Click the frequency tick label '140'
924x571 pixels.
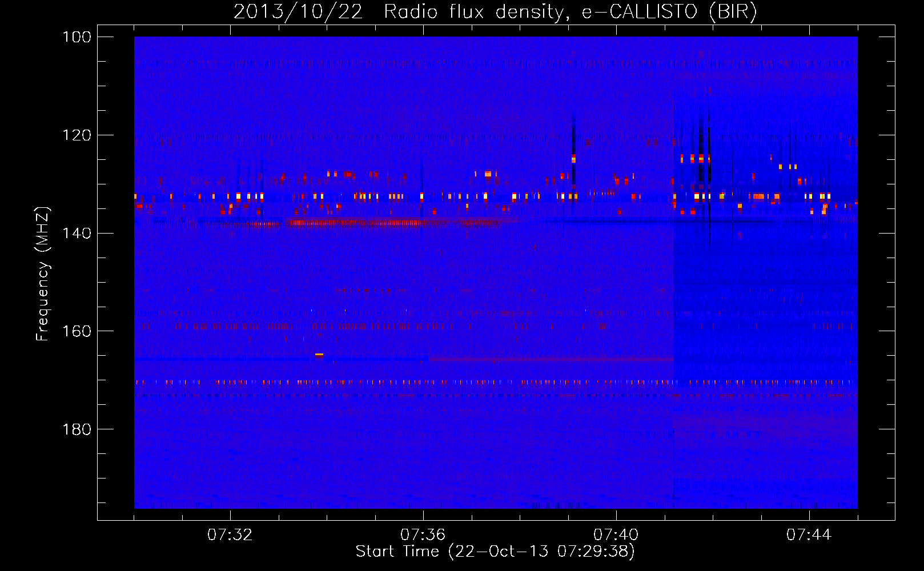tap(77, 233)
